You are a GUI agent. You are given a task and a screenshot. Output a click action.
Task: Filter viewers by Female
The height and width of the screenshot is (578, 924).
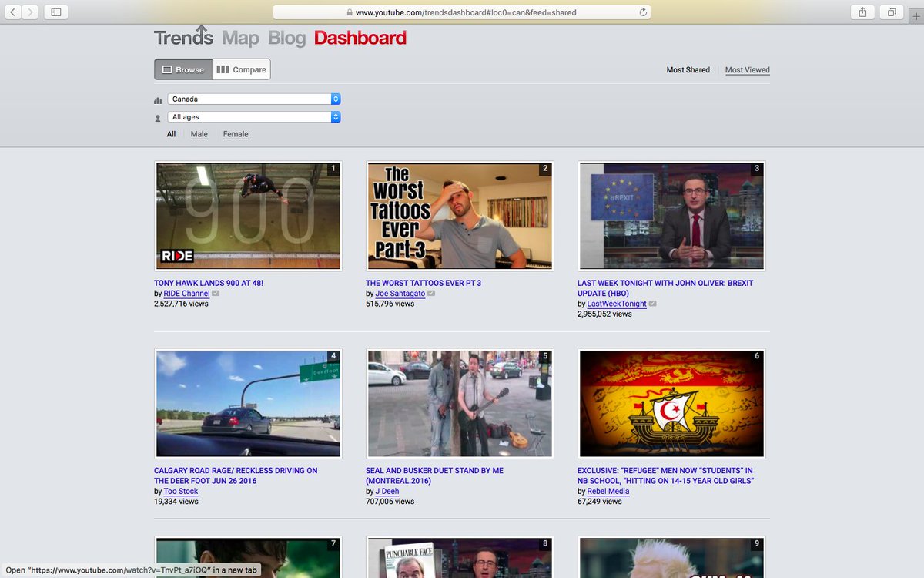(236, 134)
